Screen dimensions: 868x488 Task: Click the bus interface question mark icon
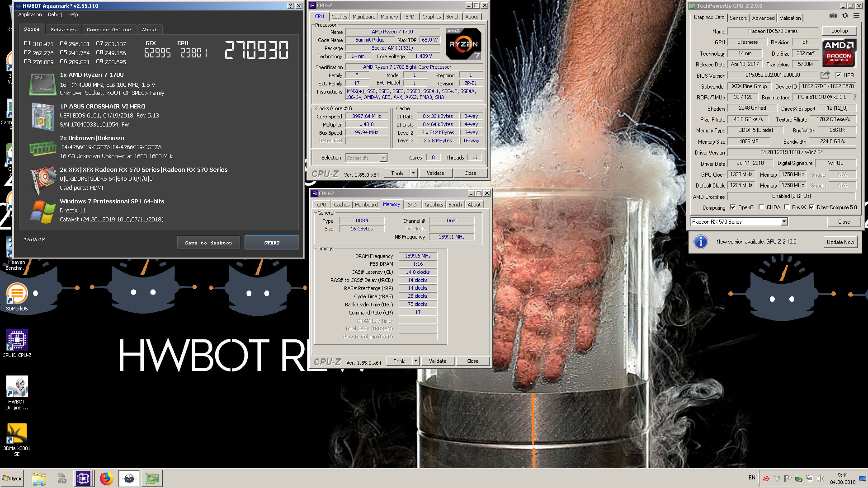coord(854,97)
